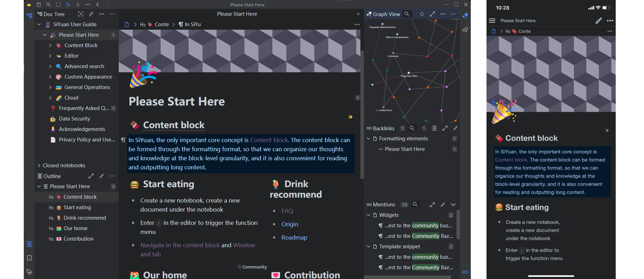Viewport: 644px width, 279px height.
Task: Click the sync icon in top toolbar
Action: [78, 5]
